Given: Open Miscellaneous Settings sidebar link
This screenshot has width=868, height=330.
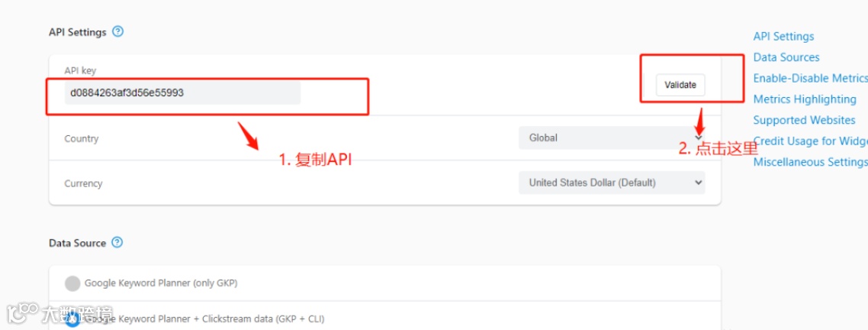Looking at the screenshot, I should click(x=810, y=162).
